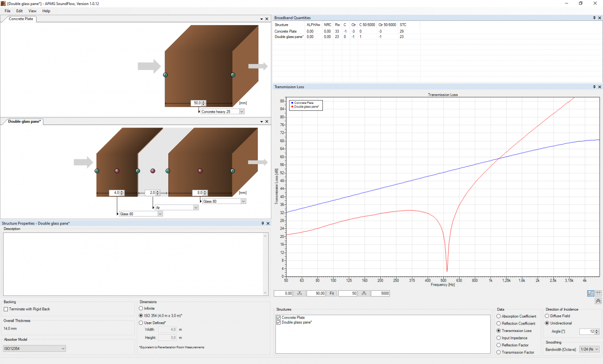The height and width of the screenshot is (364, 603).
Task: Open the Help menu
Action: click(46, 11)
